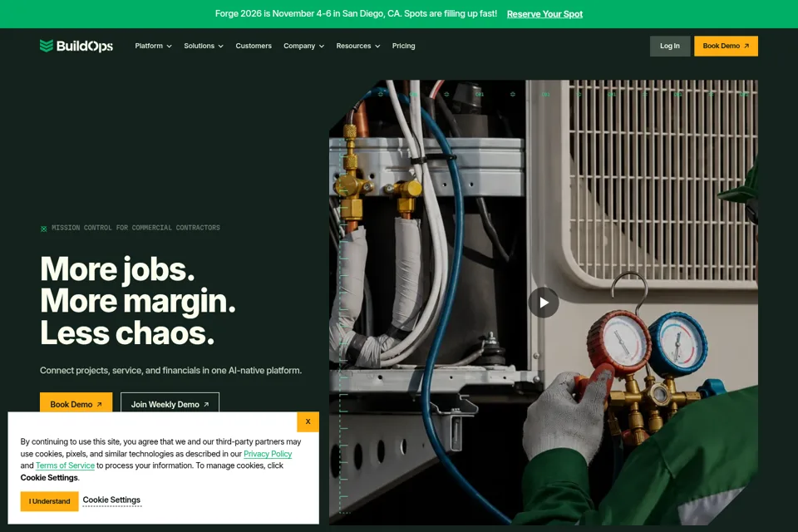
Task: Open the Pricing page
Action: click(x=404, y=46)
